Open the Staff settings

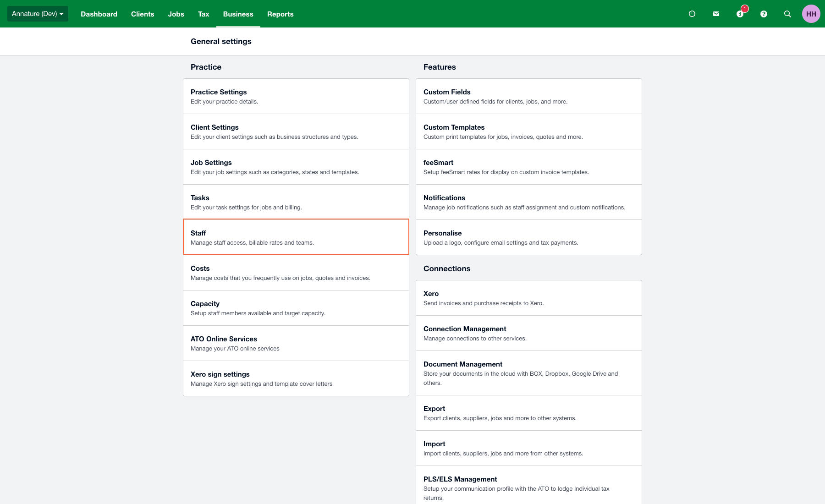click(296, 237)
